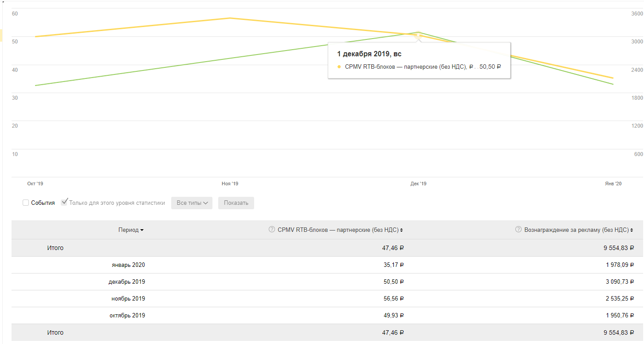644x344 pixels.
Task: Click Ноя '19 label on time axis
Action: [x=230, y=184]
